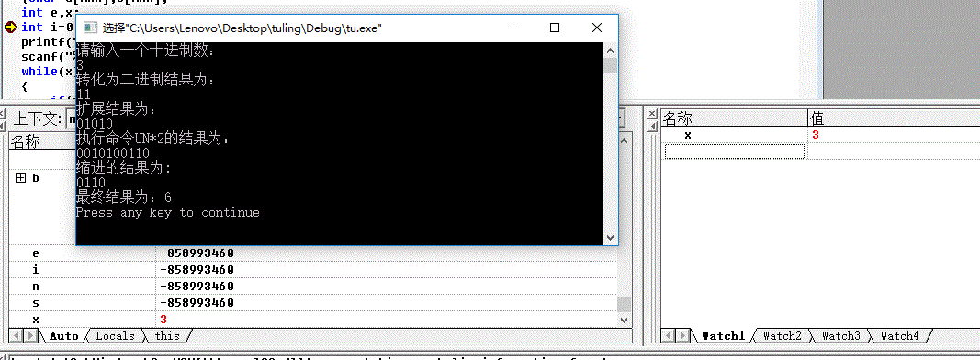Click the console scrollbar down arrow
Image resolution: width=980 pixels, height=360 pixels.
click(x=611, y=238)
